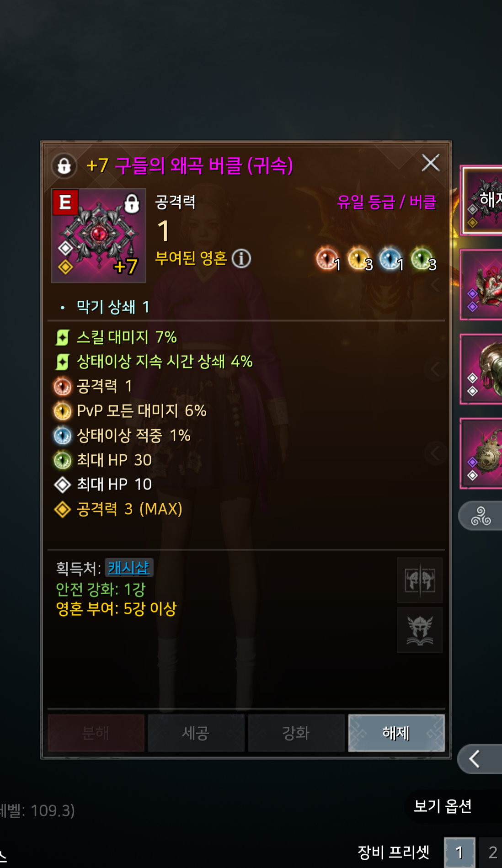Click the red soul eye icon
Viewport: 502px width, 868px height.
[x=326, y=259]
